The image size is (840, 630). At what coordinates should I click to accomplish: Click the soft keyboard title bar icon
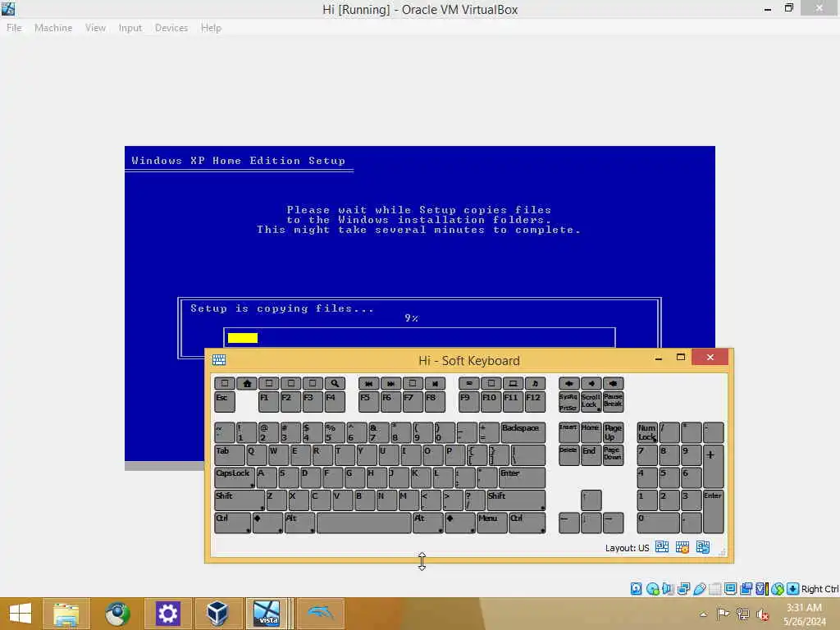218,359
